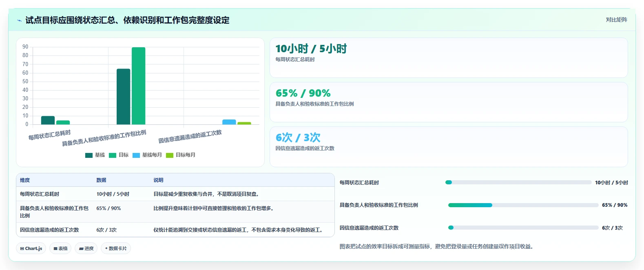Click progress value label 10小时 / 5小时
Screen dimensions: 644x270
(611, 183)
